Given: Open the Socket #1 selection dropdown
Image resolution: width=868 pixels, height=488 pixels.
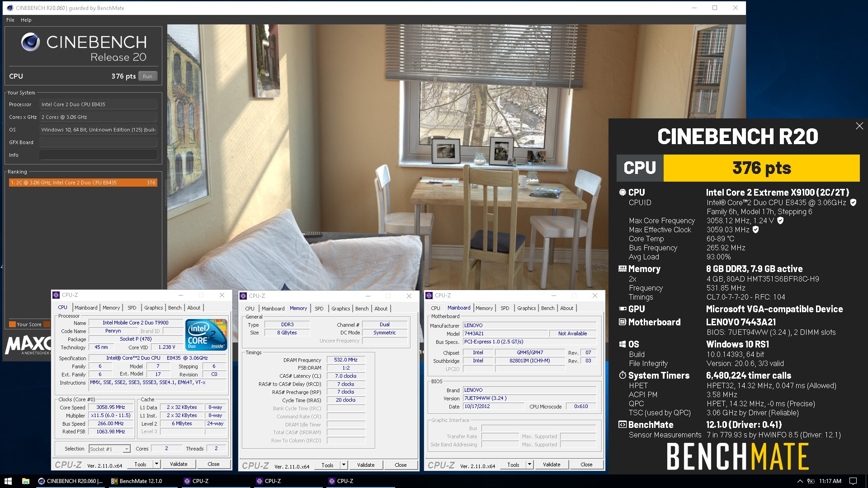Looking at the screenshot, I should (x=127, y=449).
